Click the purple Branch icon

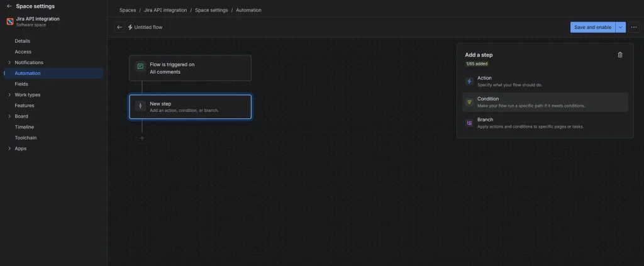[469, 123]
